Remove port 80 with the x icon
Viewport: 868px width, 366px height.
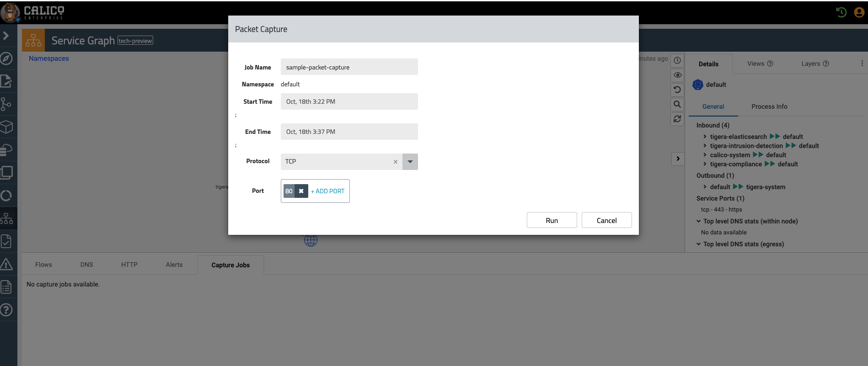[301, 191]
